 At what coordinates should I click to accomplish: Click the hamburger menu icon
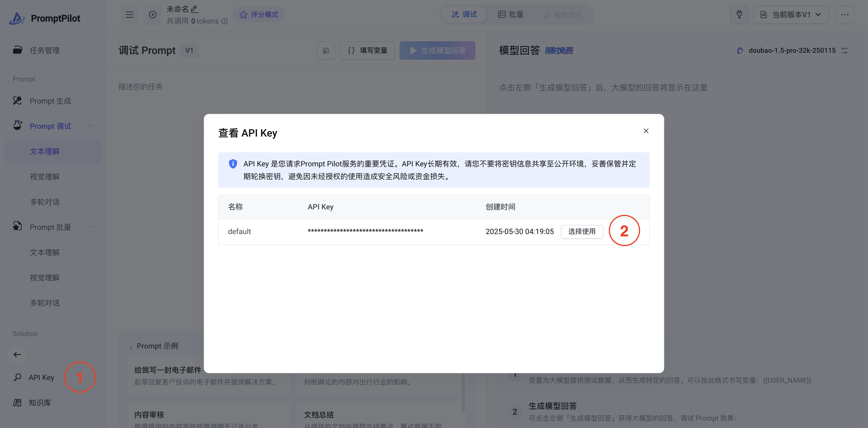[130, 14]
